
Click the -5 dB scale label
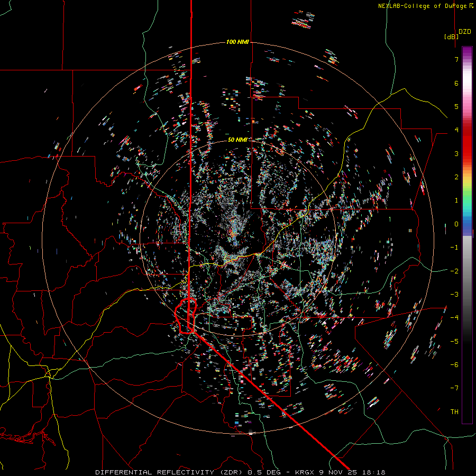[454, 341]
